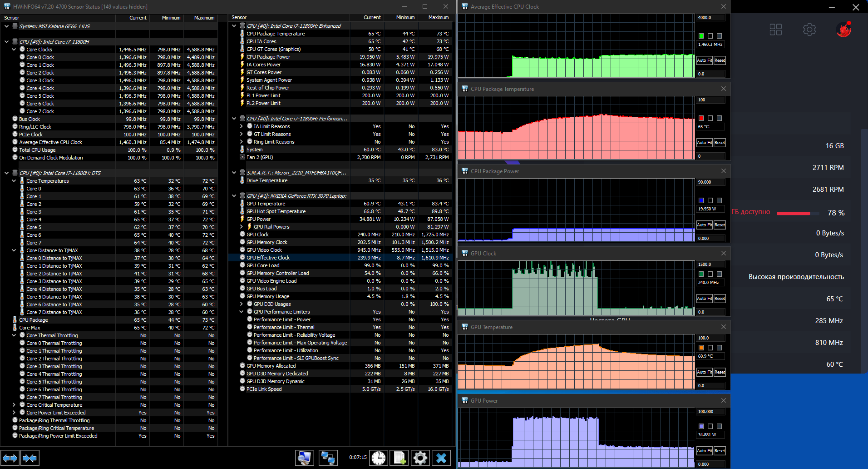The image size is (868, 469).
Task: Expand the GPU D3D Usages node
Action: pyautogui.click(x=242, y=304)
